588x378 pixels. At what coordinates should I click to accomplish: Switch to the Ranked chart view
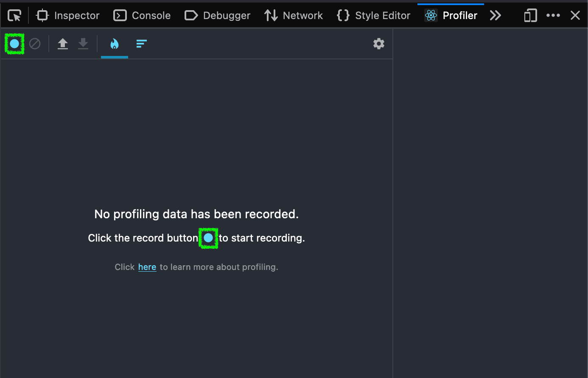tap(141, 44)
